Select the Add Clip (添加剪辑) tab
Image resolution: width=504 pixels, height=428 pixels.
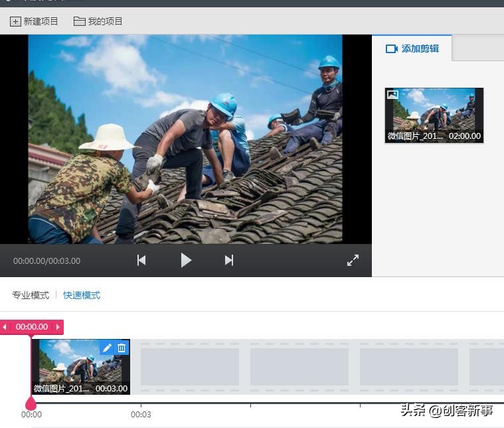click(x=412, y=49)
